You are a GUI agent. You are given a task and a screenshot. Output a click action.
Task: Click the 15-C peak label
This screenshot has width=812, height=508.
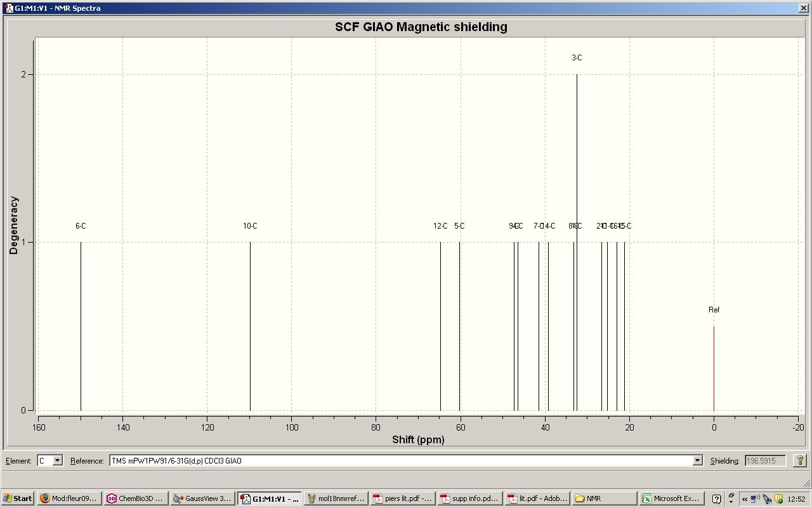click(x=625, y=226)
